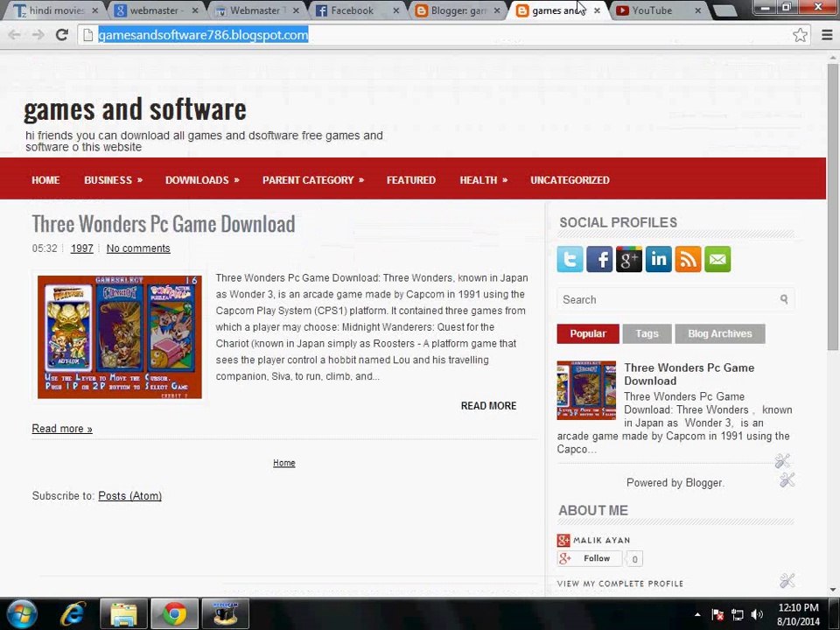Click the page vertical scrollbar thumb
Image resolution: width=840 pixels, height=630 pixels.
[832, 206]
